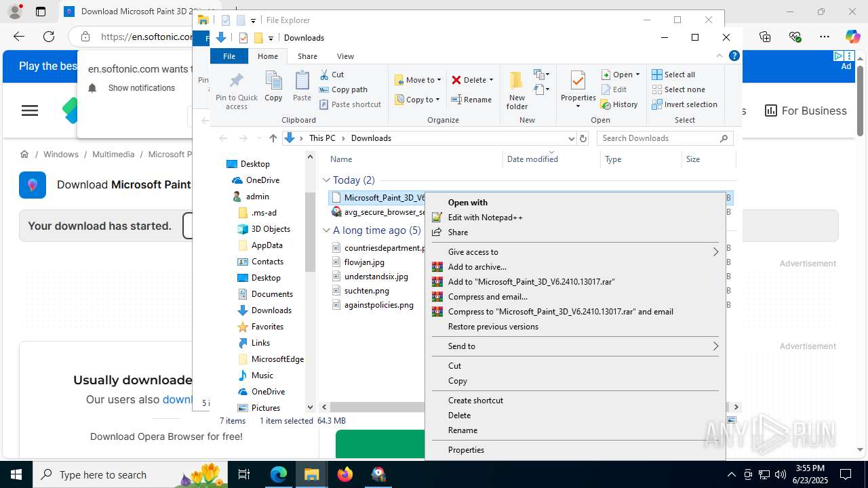Click Paste shortcut in ribbon
Screen dimensions: 868x488
350,104
